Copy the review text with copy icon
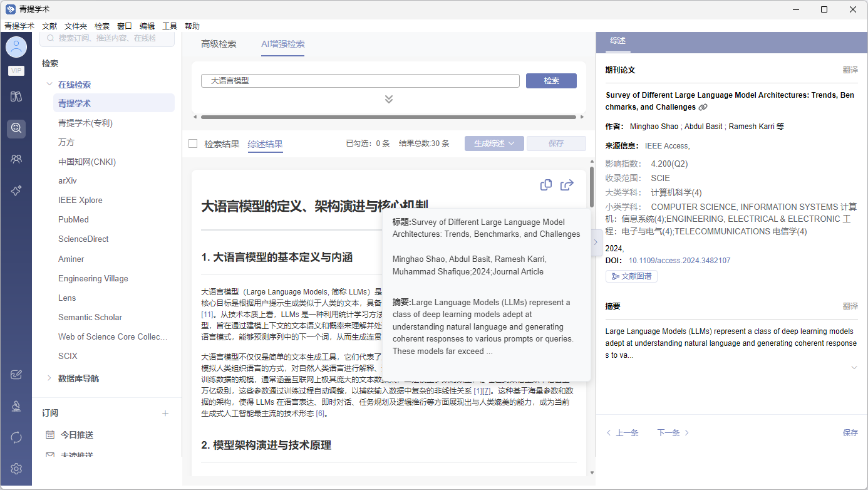The width and height of the screenshot is (868, 490). pyautogui.click(x=546, y=185)
